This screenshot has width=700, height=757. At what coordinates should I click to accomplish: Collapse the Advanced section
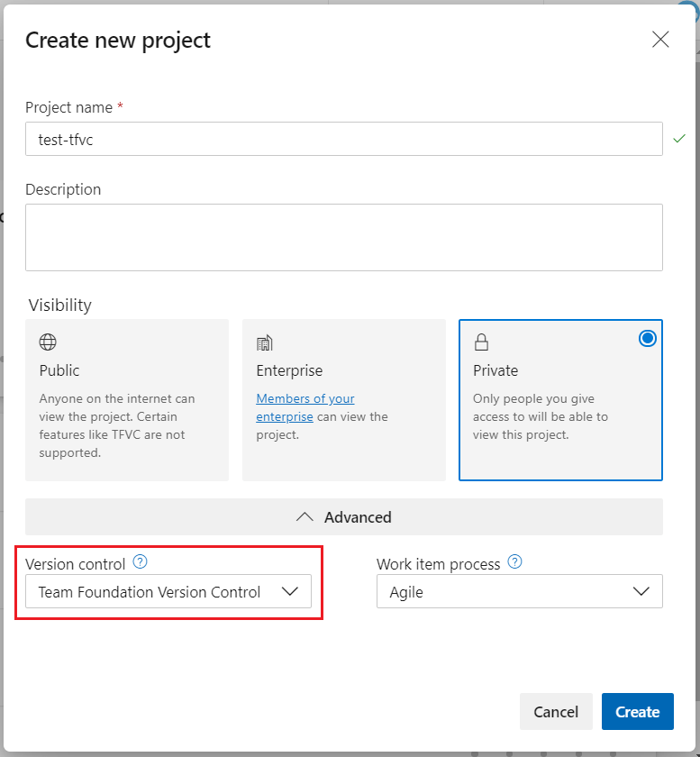[x=344, y=517]
